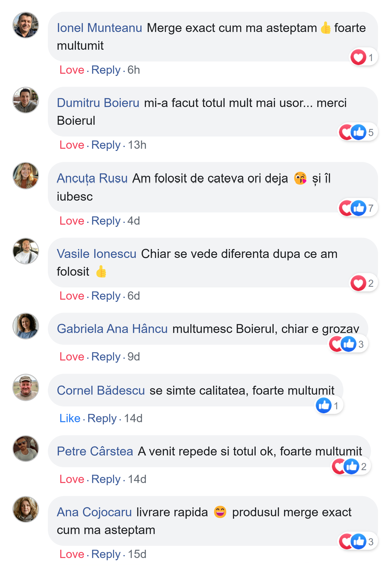Remove Love from Ancuța Rusu's comment
Viewport: 392px width, 570px height.
pyautogui.click(x=72, y=221)
